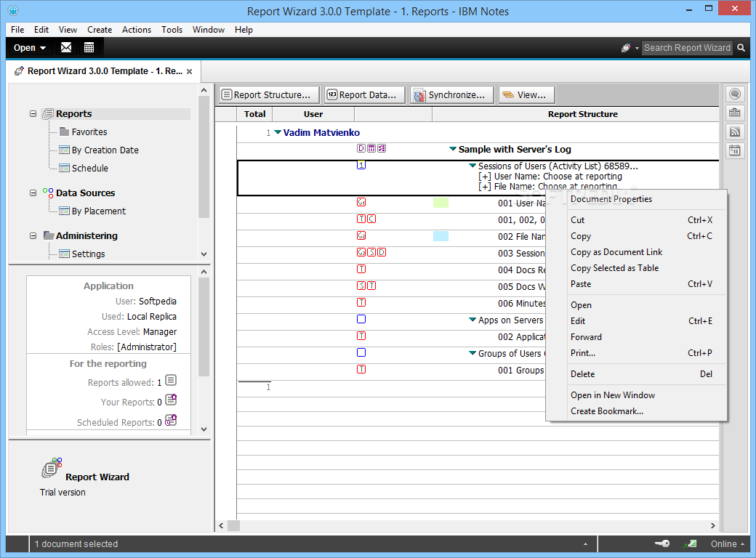Screen dimensions: 756x558
Task: Collapse Sessions of Users twistie
Action: pos(472,165)
